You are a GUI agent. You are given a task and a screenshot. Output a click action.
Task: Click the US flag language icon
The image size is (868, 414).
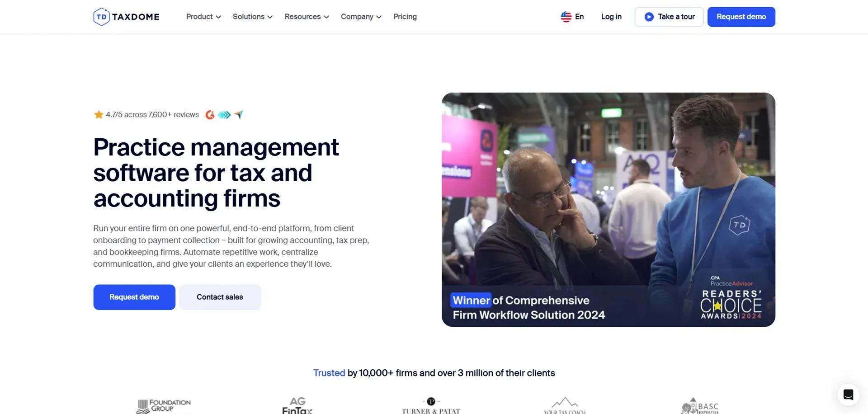566,16
